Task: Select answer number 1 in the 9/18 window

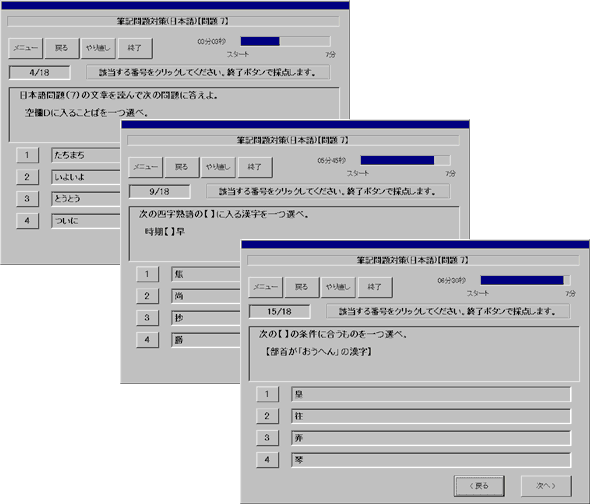Action: click(x=147, y=274)
